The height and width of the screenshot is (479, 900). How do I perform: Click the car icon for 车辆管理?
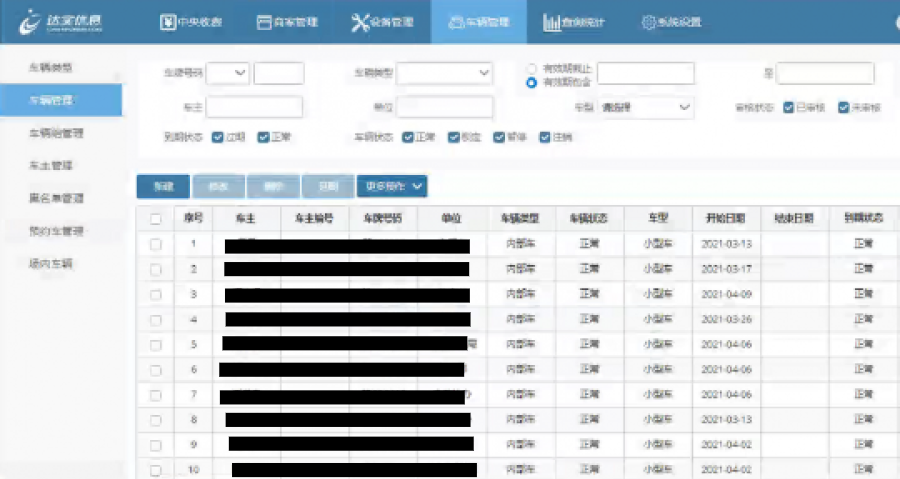(x=456, y=22)
